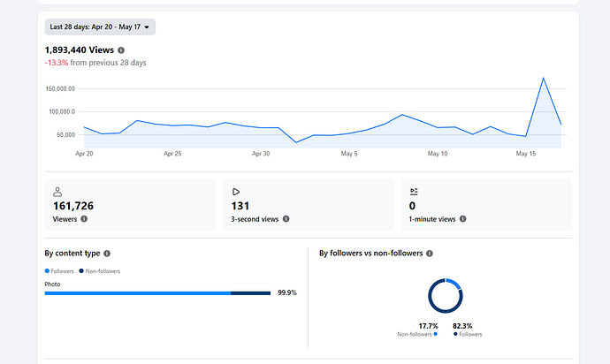
Task: Click the dark blue Non-followers segment of Photo bar
Action: click(x=250, y=293)
